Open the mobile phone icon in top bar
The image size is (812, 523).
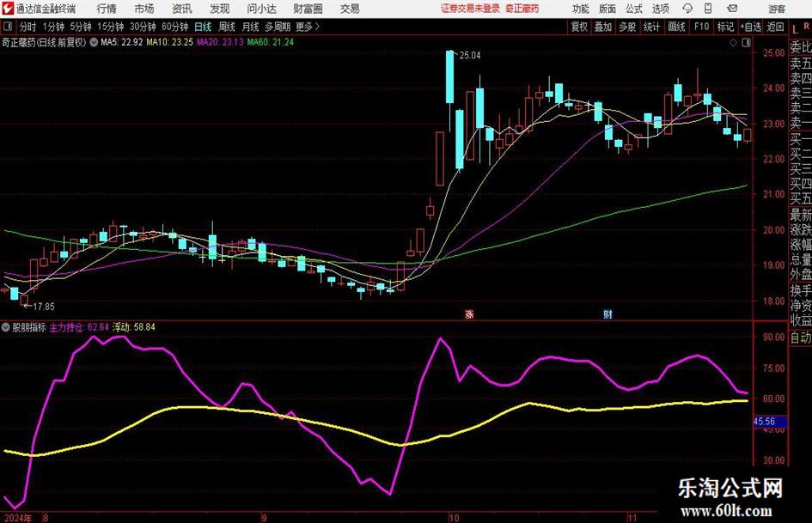click(708, 9)
